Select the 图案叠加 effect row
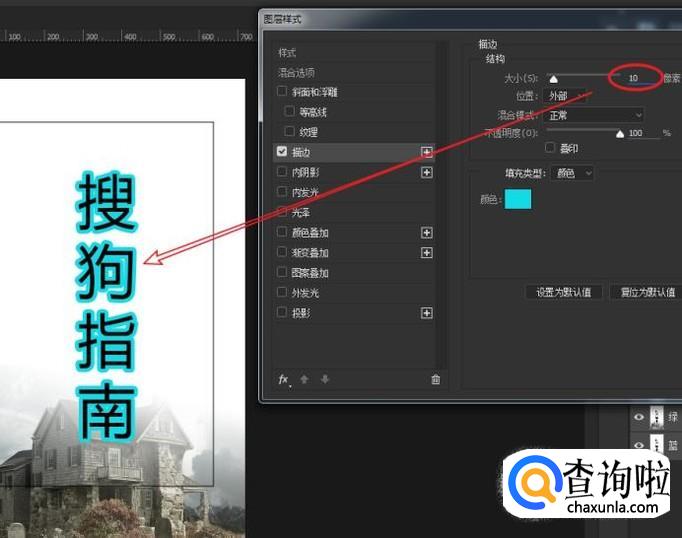 (354, 273)
